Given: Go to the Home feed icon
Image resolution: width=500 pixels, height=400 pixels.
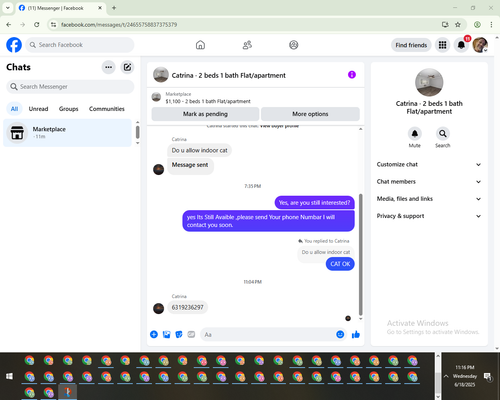Looking at the screenshot, I should tap(200, 45).
